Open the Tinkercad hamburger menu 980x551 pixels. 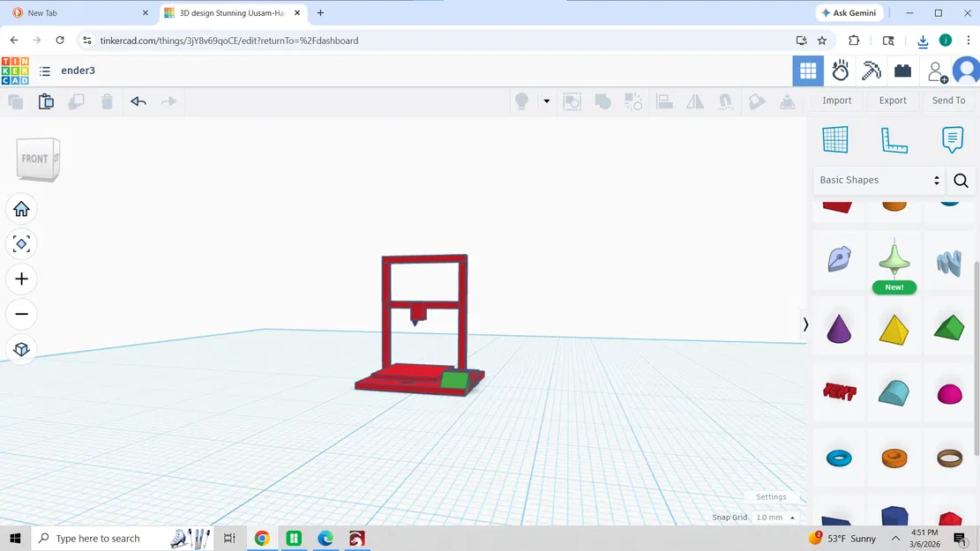click(45, 71)
